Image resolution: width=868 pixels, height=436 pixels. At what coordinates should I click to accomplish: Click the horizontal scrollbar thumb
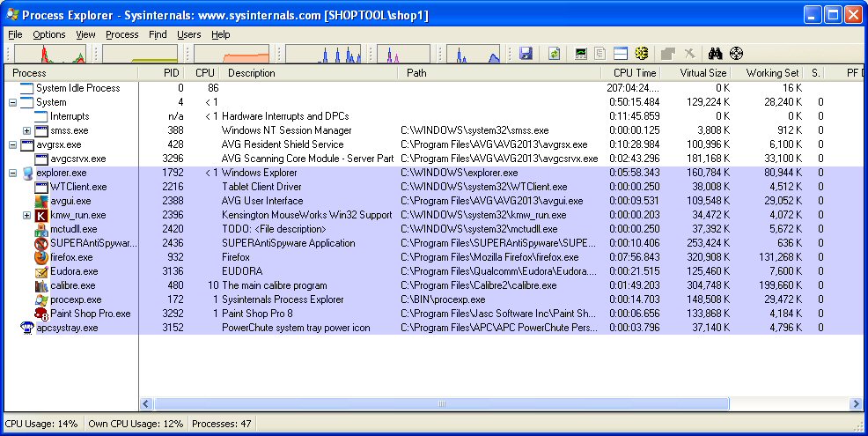pyautogui.click(x=441, y=404)
